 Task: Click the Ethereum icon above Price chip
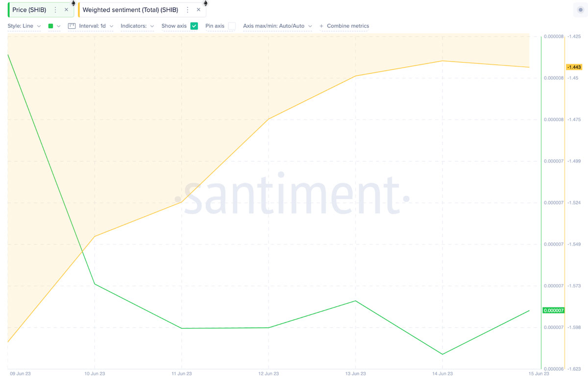(x=73, y=3)
